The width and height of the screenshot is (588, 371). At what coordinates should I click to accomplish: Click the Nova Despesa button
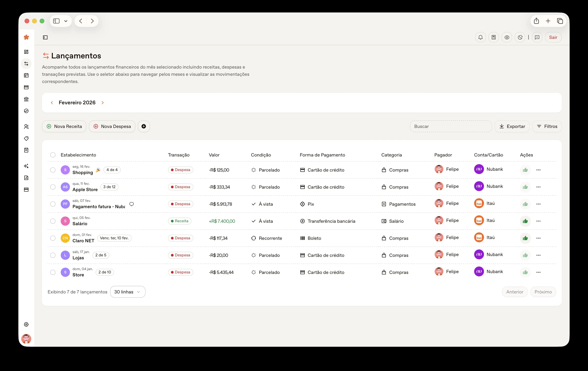[112, 126]
